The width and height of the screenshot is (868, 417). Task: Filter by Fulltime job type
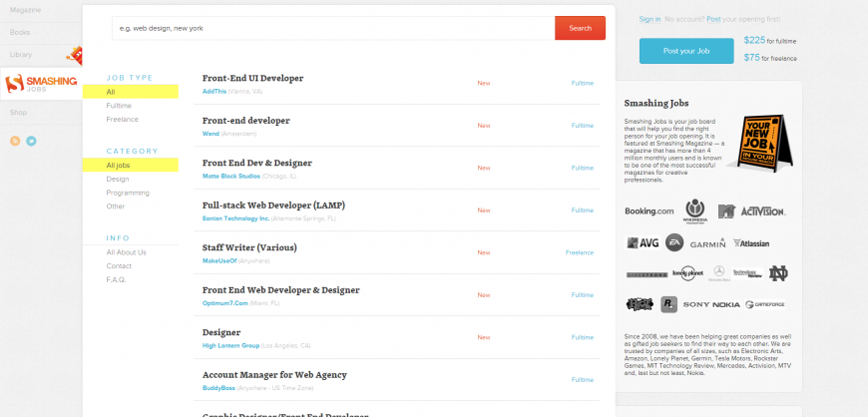click(x=119, y=106)
